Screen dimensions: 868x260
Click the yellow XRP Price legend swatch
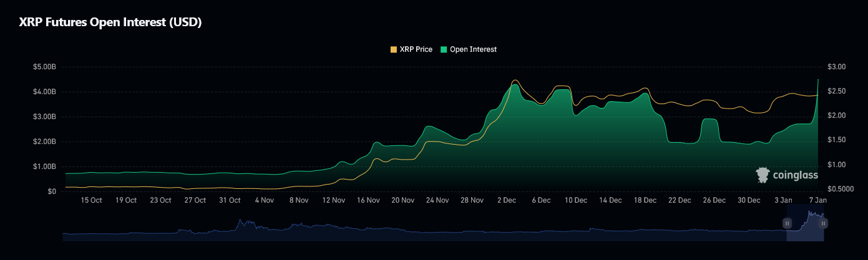pos(393,49)
